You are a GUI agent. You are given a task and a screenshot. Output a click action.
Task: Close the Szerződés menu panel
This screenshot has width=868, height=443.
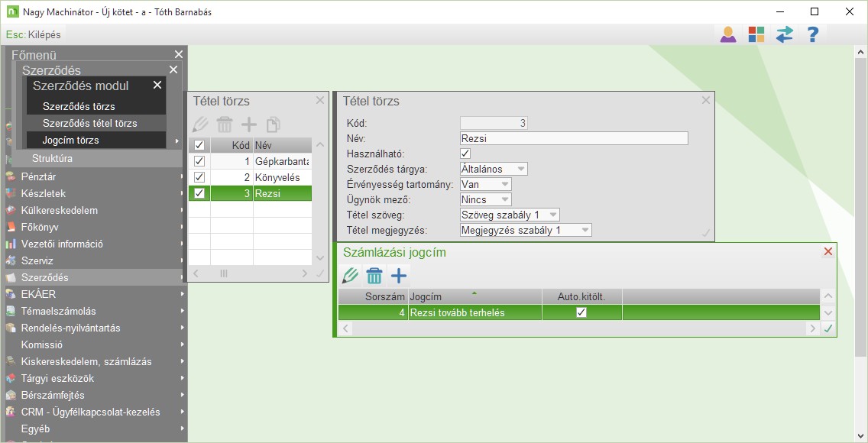pyautogui.click(x=173, y=70)
